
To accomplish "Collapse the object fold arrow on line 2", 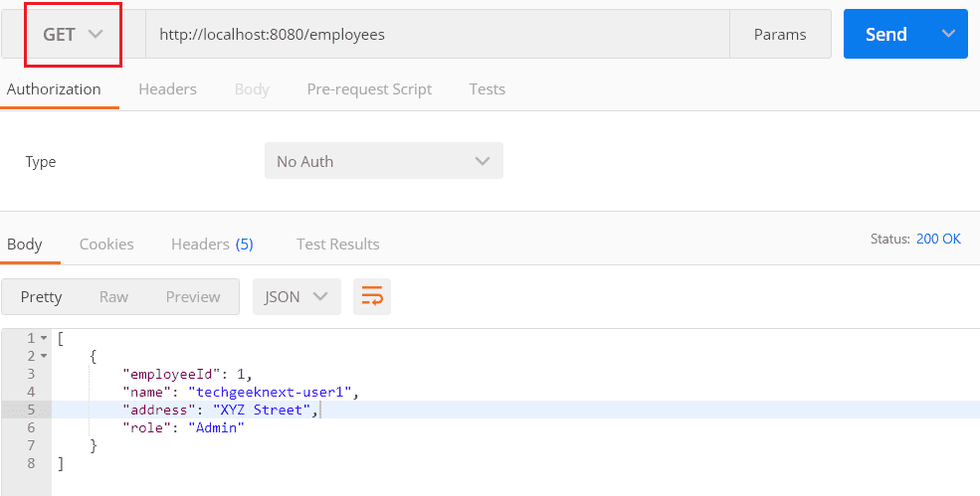I will pos(44,356).
